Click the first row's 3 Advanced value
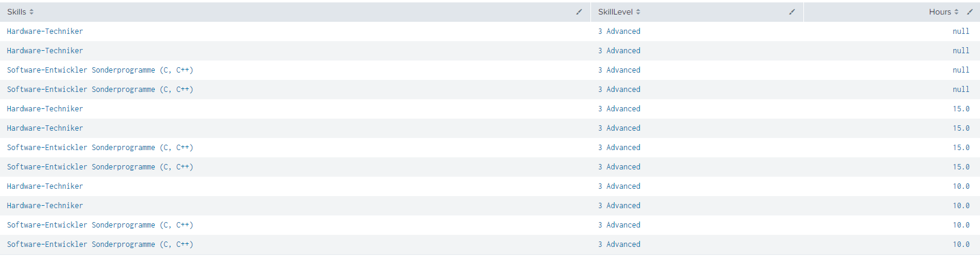 click(619, 31)
